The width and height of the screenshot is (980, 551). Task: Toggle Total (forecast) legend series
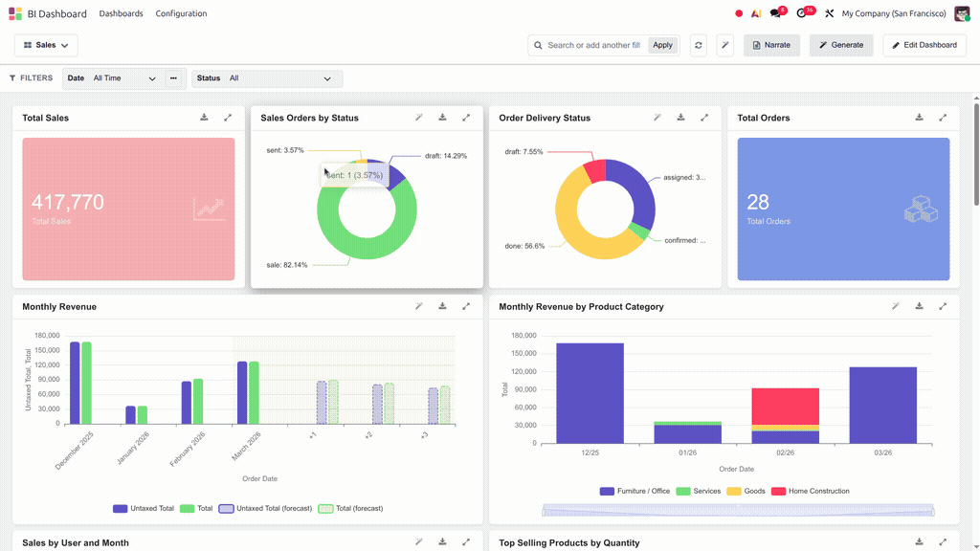click(x=350, y=509)
